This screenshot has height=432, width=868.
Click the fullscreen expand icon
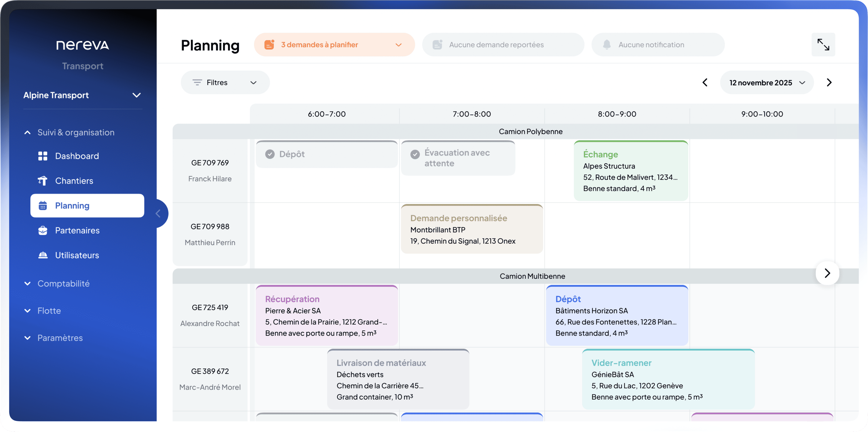(823, 44)
